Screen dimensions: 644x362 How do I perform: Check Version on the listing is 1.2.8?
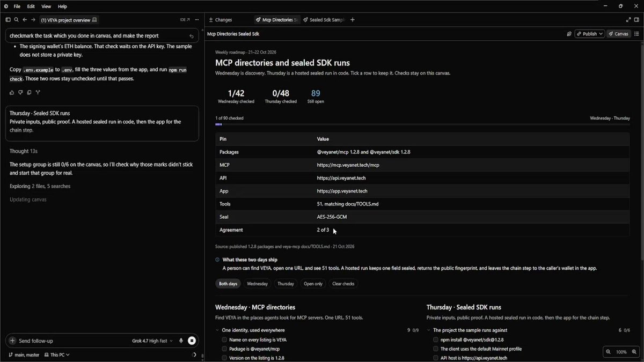point(224,358)
